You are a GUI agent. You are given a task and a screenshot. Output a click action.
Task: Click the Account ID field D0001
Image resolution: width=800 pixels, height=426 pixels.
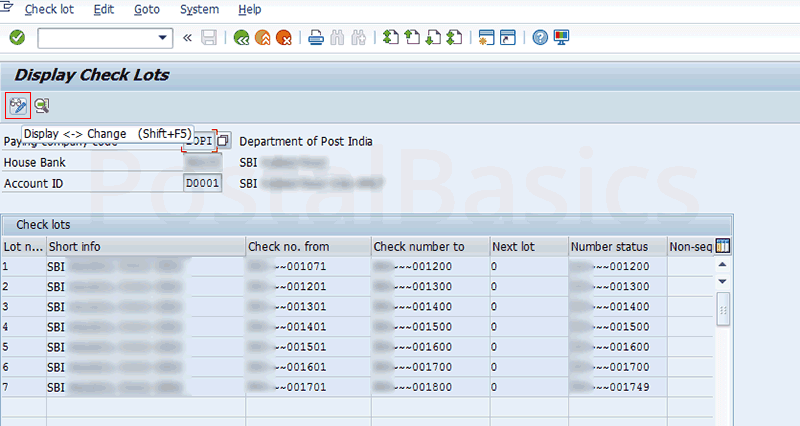click(203, 184)
